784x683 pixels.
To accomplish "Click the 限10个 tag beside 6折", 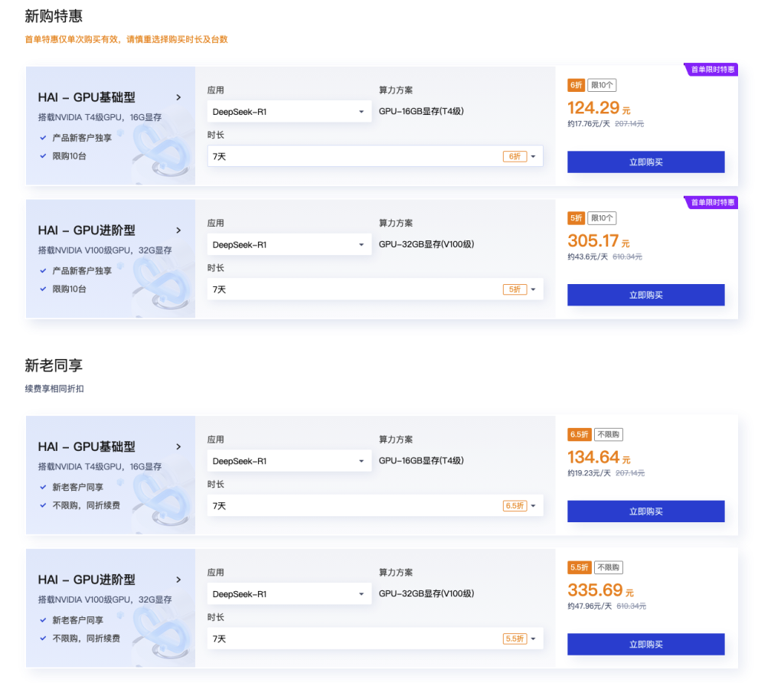I will [x=602, y=85].
